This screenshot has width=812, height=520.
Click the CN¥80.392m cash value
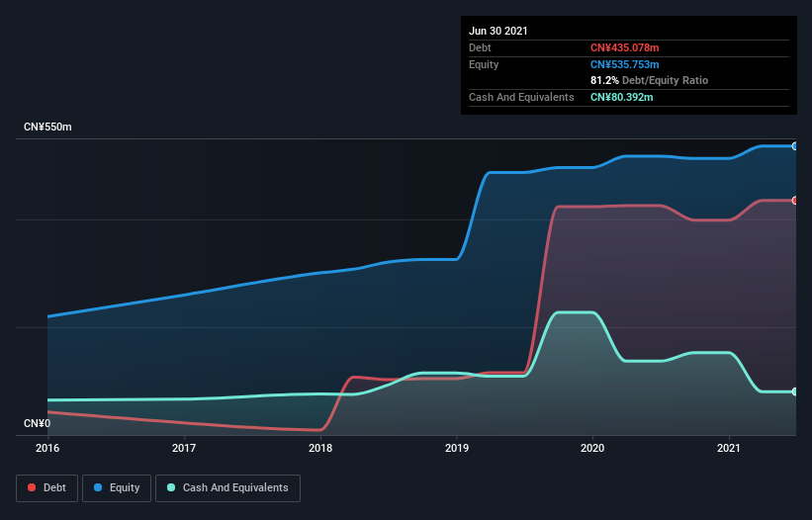(x=621, y=97)
